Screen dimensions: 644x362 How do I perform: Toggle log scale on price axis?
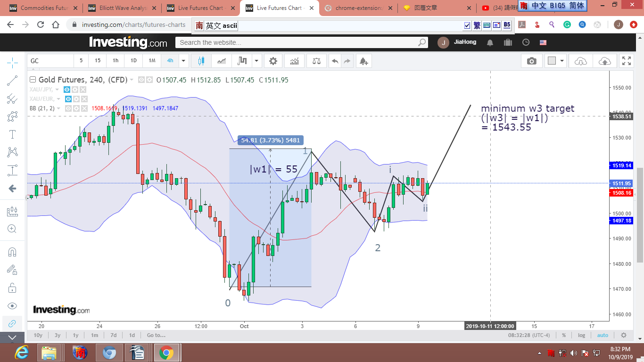pyautogui.click(x=581, y=335)
